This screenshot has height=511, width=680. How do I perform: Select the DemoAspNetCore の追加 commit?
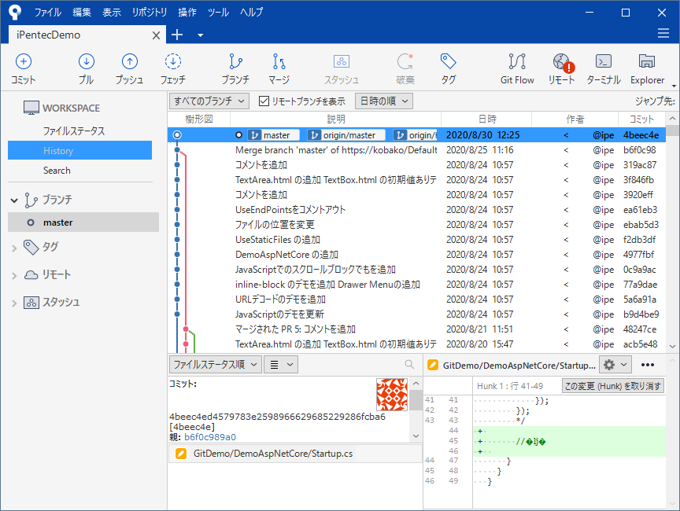416,255
